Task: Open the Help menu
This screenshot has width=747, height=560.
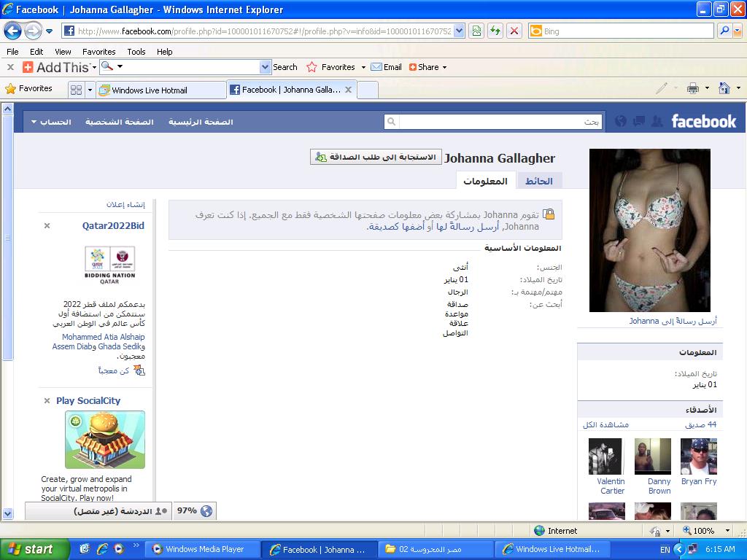Action: point(165,52)
